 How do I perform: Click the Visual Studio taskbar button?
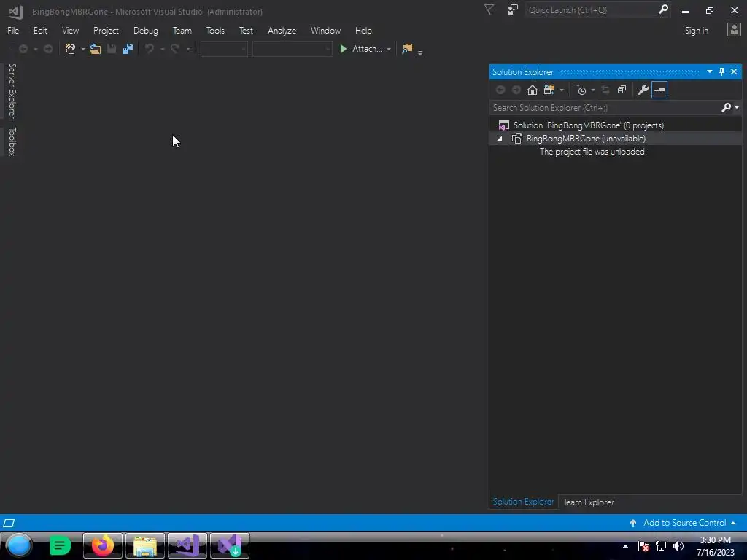(x=187, y=545)
